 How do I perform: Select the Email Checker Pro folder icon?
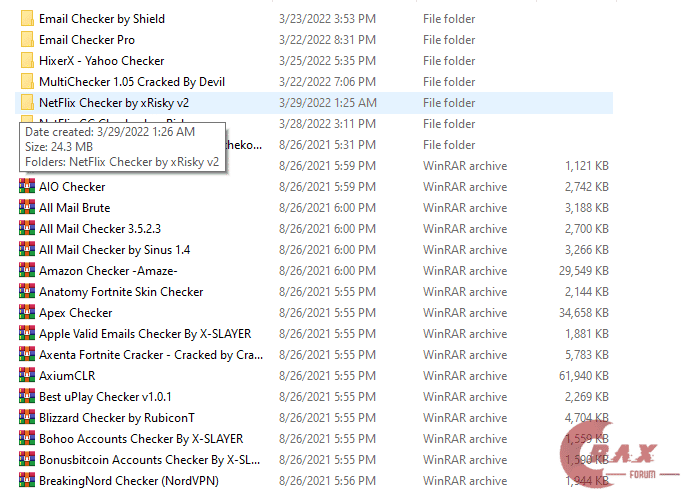pyautogui.click(x=27, y=40)
